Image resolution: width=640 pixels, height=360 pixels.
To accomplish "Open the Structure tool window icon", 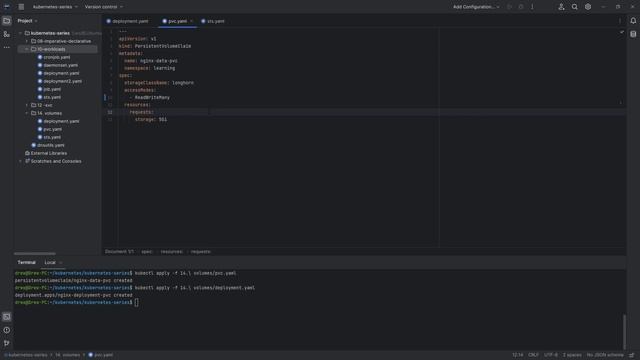I will [x=7, y=34].
